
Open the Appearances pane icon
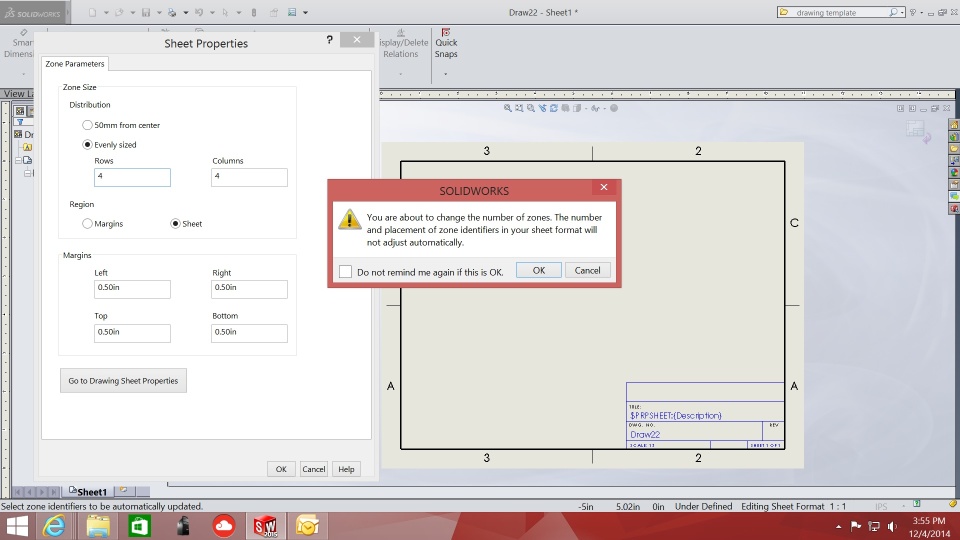tap(954, 173)
